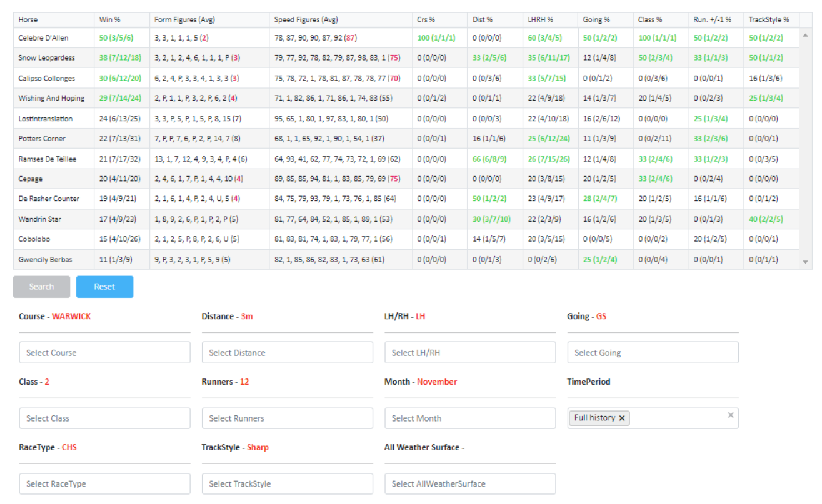Screen dimensions: 822x504
Task: Click Win % value 50 (3/5/6)
Action: pyautogui.click(x=116, y=38)
